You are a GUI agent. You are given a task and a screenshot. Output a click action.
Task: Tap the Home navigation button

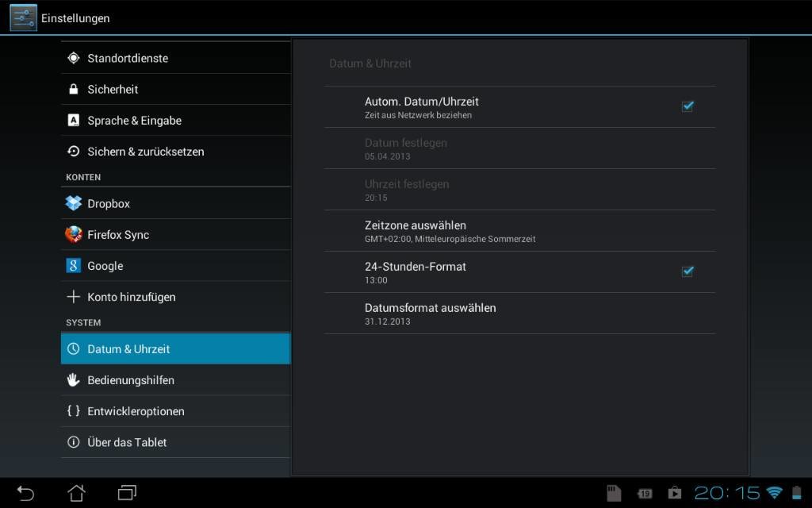point(77,493)
